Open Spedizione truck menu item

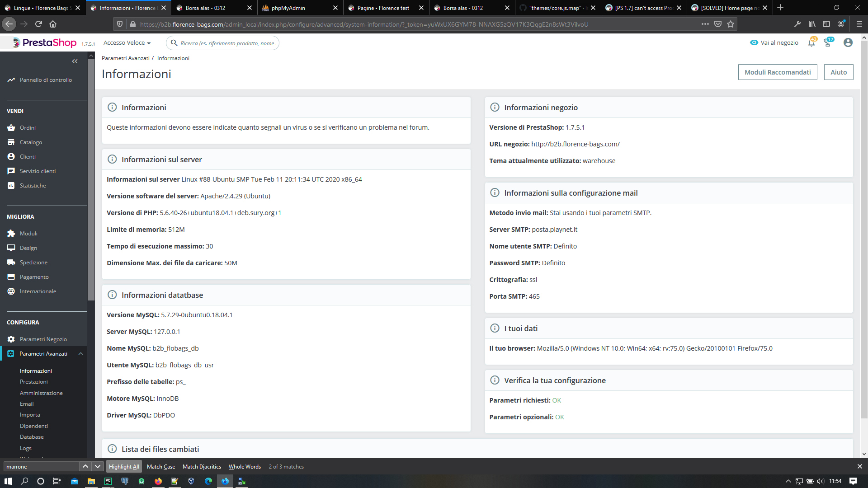pos(11,263)
